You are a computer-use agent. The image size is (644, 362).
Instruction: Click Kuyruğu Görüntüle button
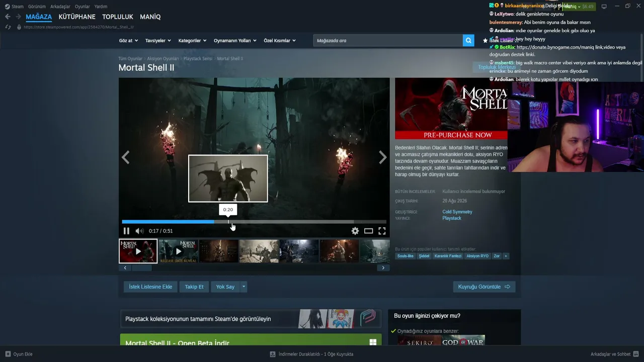coord(484,287)
